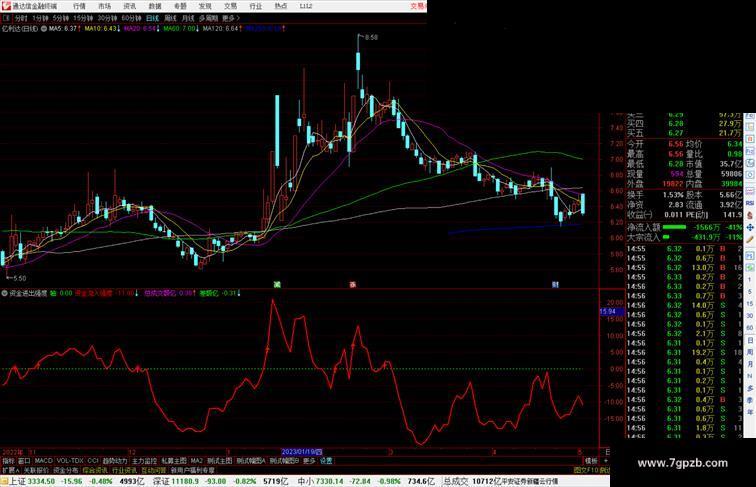
Task: Click the clock sidebar icon
Action: click(750, 175)
